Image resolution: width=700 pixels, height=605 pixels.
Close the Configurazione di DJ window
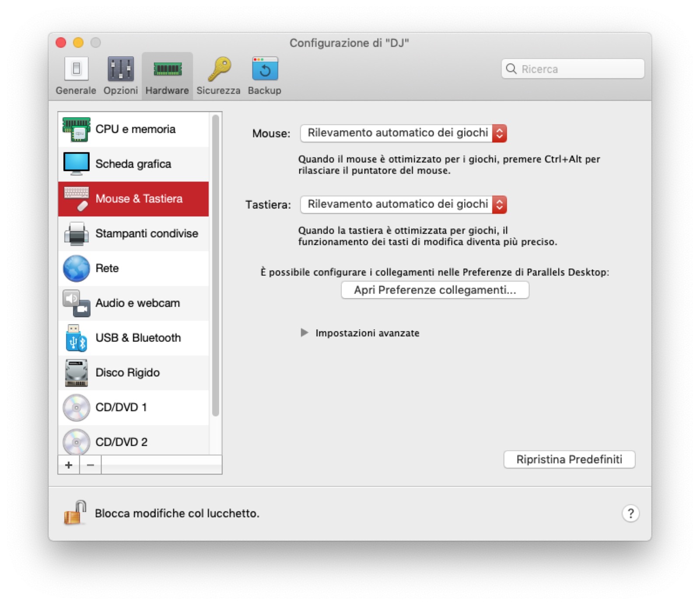click(x=61, y=42)
